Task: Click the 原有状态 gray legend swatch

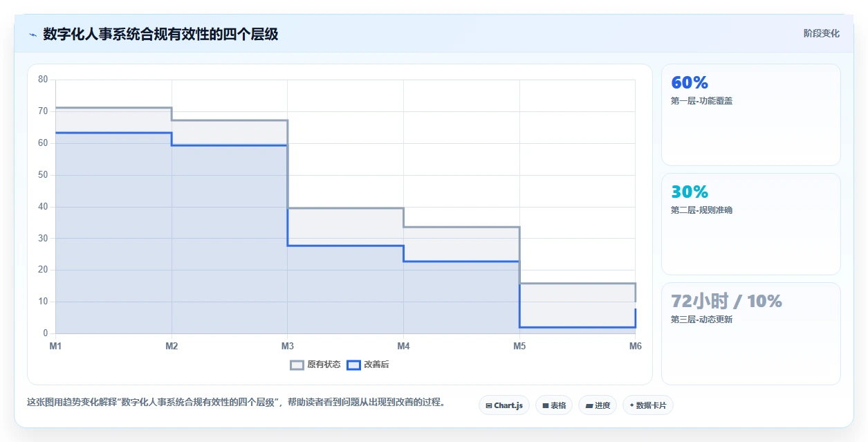Action: click(x=297, y=365)
